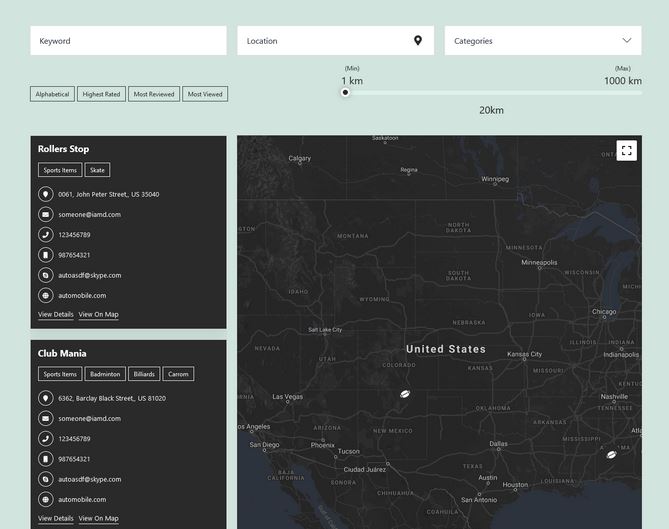Click the distance slider handle
The image size is (669, 529).
[x=345, y=92]
